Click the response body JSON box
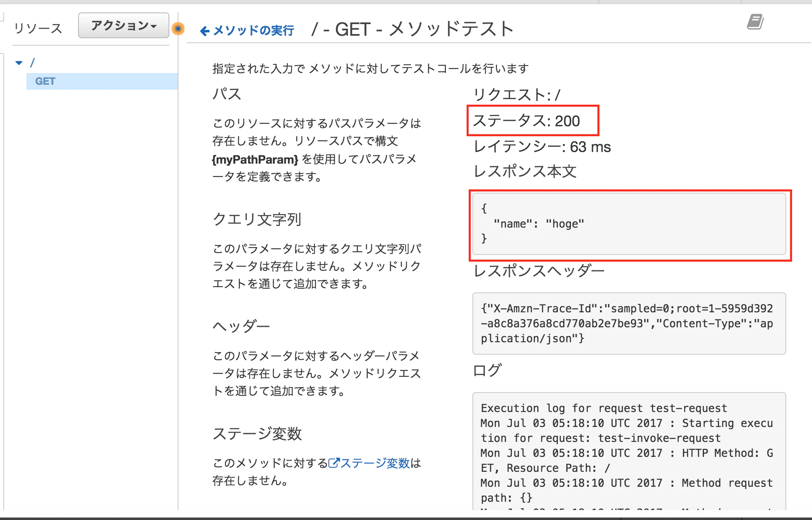 629,224
